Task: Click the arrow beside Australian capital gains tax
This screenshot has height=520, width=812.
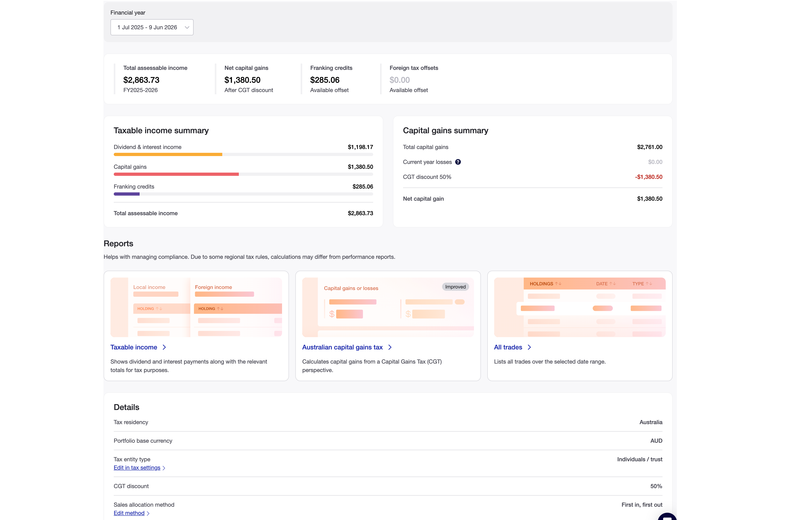Action: click(390, 347)
